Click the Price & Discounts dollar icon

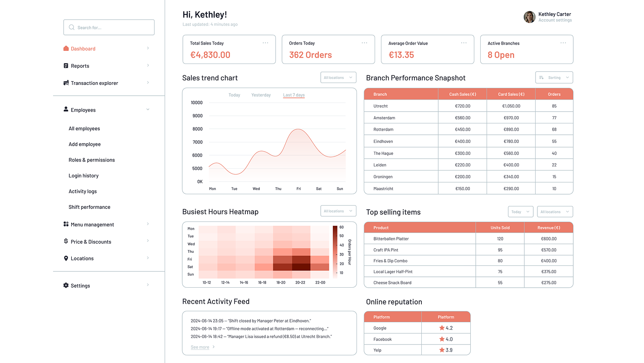[x=66, y=241]
